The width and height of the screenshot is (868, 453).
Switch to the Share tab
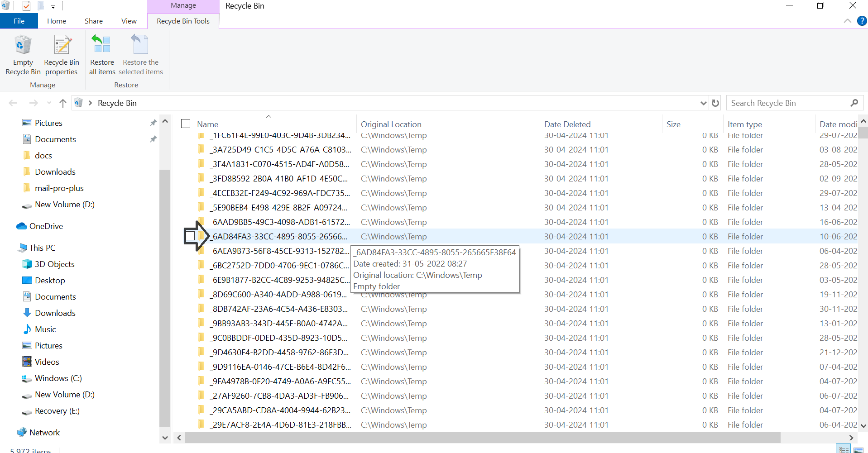click(94, 21)
